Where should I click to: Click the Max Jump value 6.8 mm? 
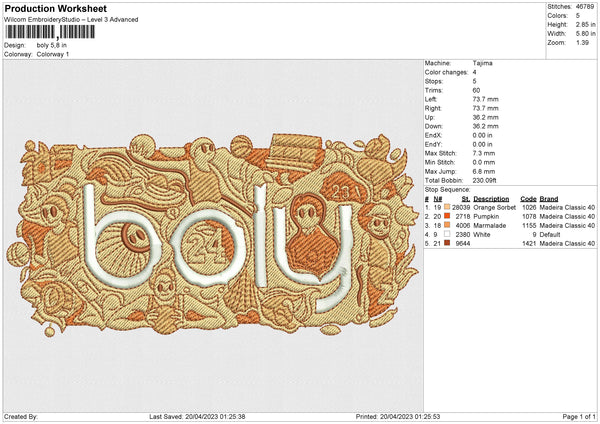pyautogui.click(x=484, y=171)
